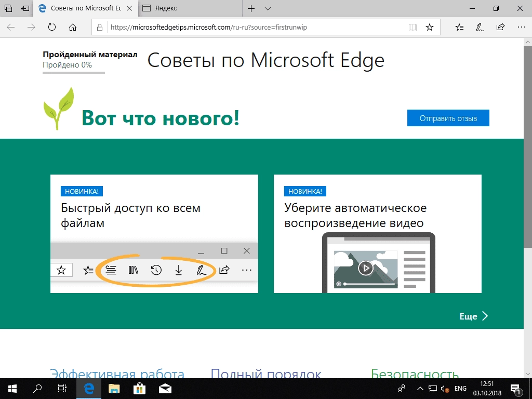Click Edge icon on taskbar
Image resolution: width=532 pixels, height=399 pixels.
pyautogui.click(x=88, y=389)
